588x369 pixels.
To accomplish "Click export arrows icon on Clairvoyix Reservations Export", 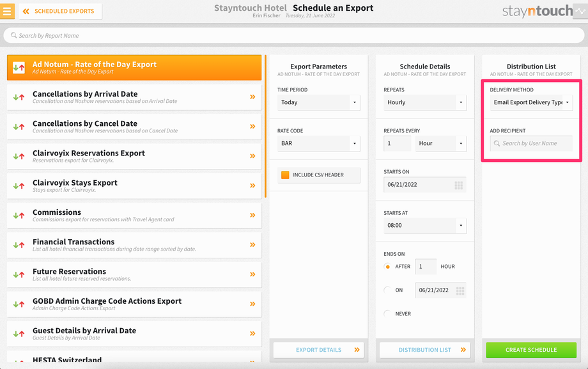I will 19,157.
